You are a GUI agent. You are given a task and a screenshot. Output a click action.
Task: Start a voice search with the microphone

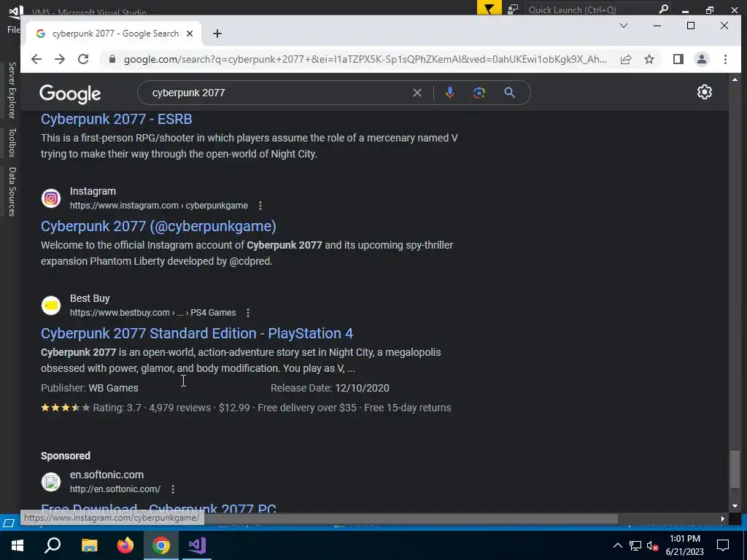tap(449, 93)
